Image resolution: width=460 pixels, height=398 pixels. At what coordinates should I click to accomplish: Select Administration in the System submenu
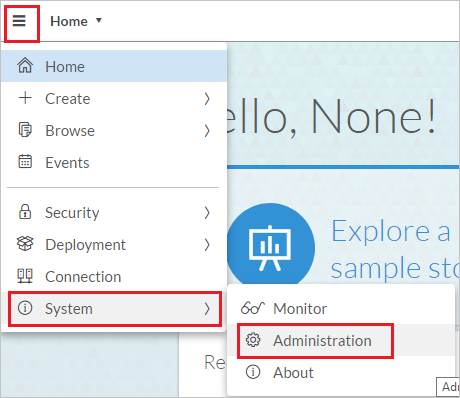pyautogui.click(x=341, y=340)
